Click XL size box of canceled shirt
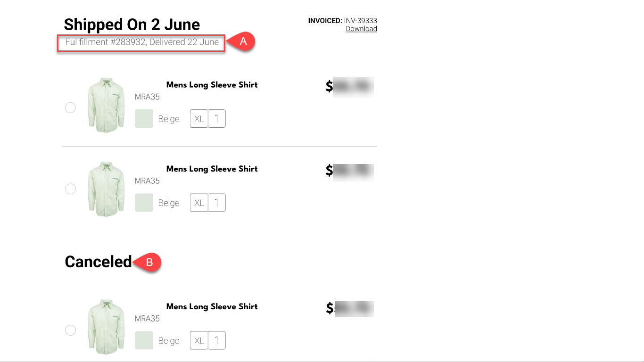644x362 pixels. 199,340
